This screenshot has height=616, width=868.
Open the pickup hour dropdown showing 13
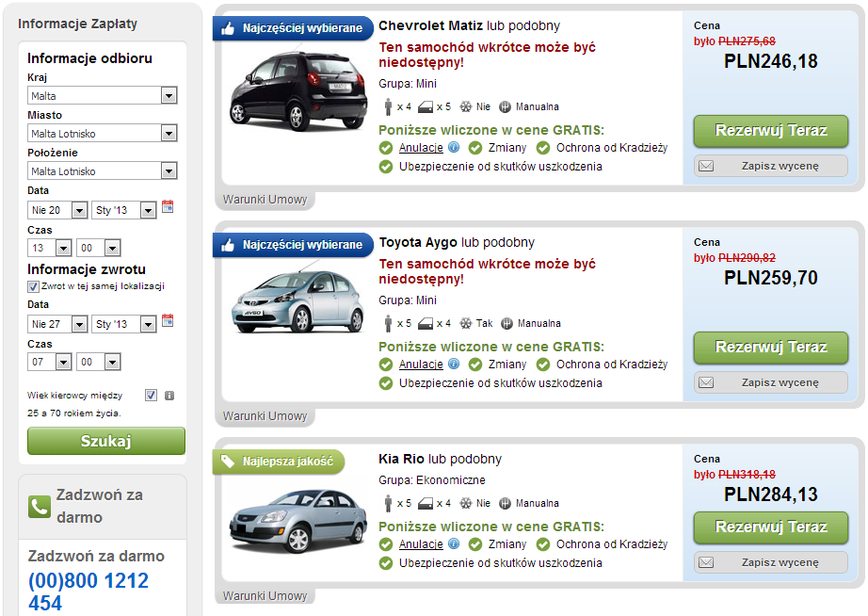63,249
